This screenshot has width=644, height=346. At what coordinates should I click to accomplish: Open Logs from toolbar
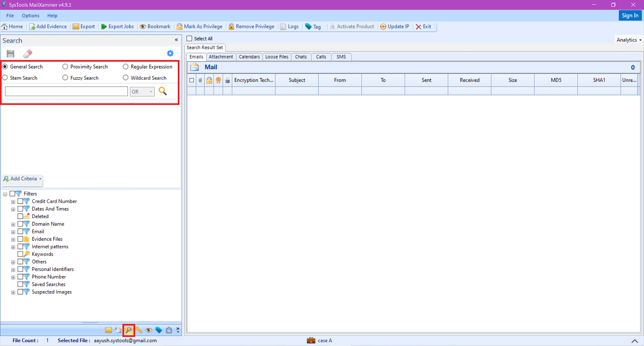[x=289, y=26]
